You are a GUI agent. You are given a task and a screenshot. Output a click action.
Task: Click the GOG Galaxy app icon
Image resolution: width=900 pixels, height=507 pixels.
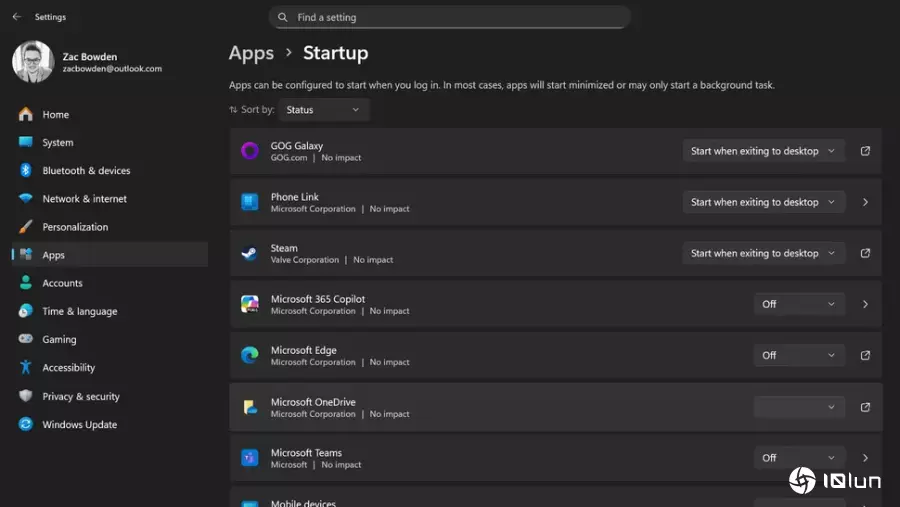click(250, 151)
